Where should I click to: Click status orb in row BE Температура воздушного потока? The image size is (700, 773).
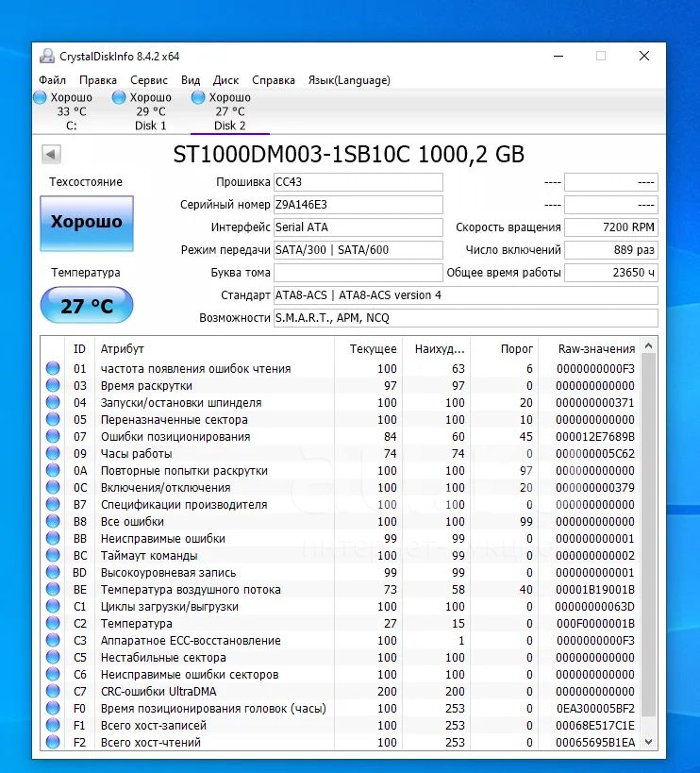click(53, 589)
